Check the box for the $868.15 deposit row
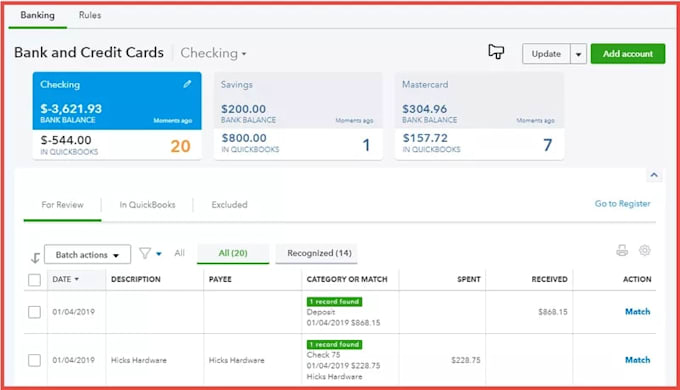 pyautogui.click(x=34, y=312)
